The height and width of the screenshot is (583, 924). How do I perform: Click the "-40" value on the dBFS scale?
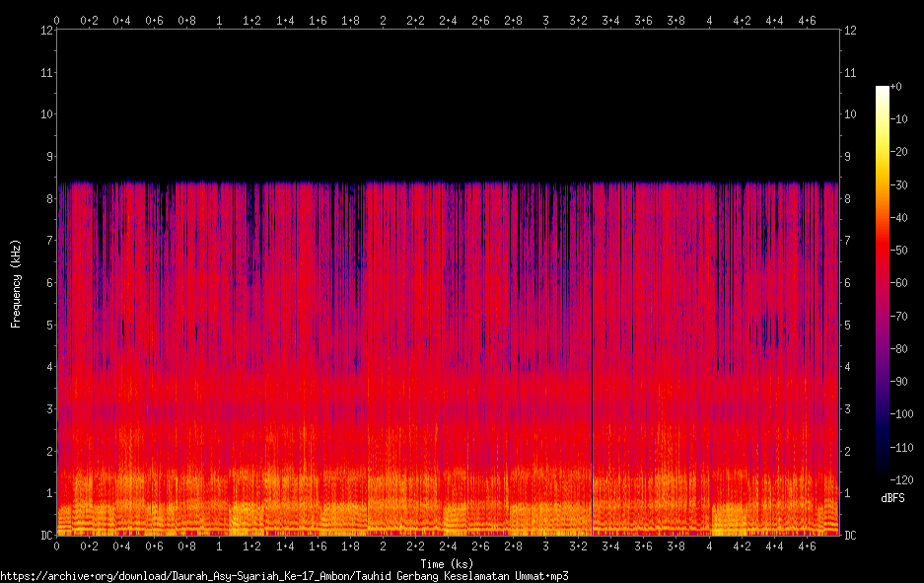[899, 218]
